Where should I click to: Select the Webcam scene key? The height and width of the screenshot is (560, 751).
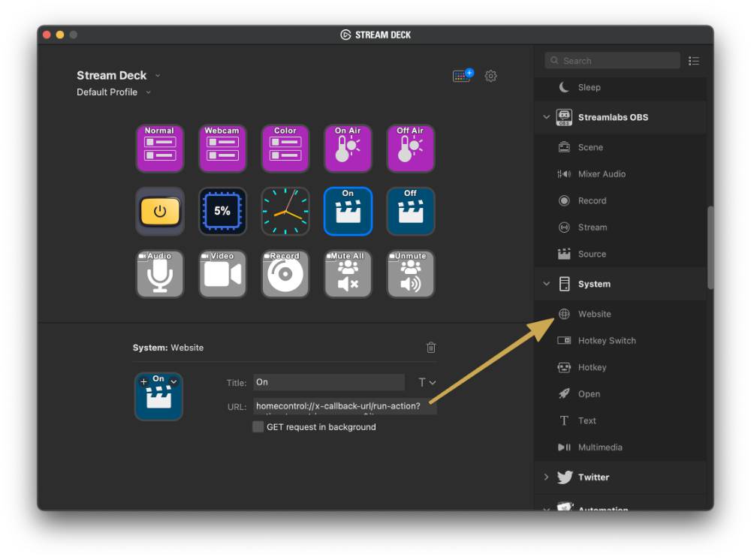pos(222,149)
